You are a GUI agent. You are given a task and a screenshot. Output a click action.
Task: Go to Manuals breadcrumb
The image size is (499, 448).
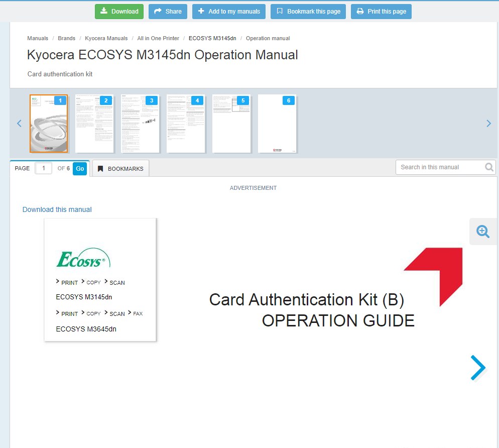tap(38, 38)
